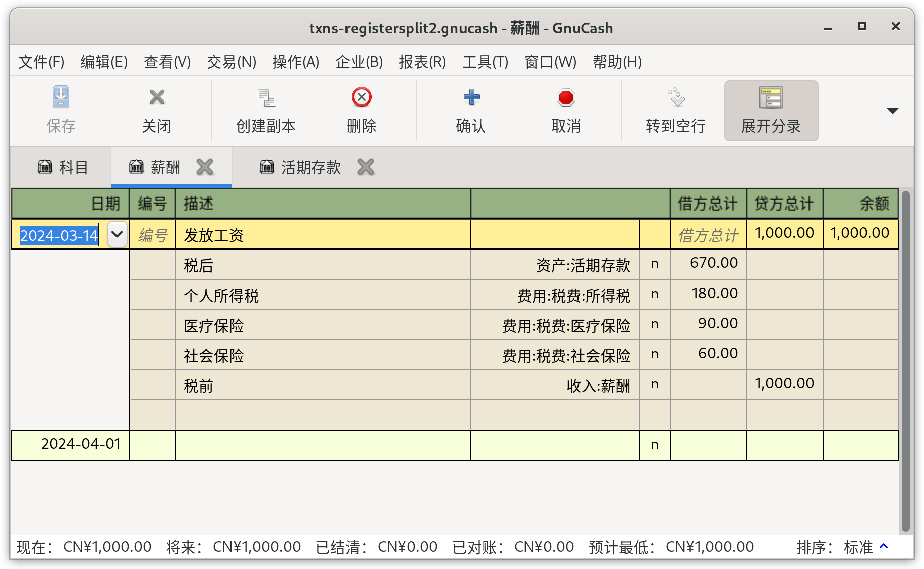Open the 排序 标准 sort chevron
The width and height of the screenshot is (924, 569).
click(884, 546)
